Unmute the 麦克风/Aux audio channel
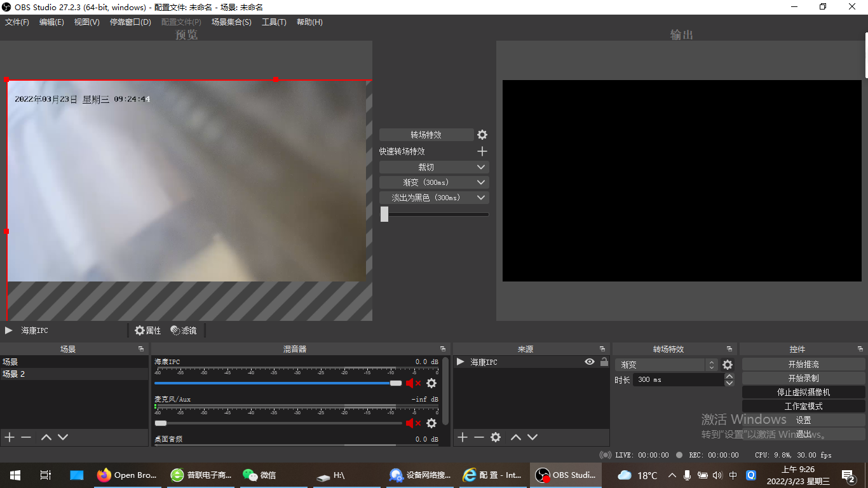This screenshot has height=488, width=868. (414, 423)
